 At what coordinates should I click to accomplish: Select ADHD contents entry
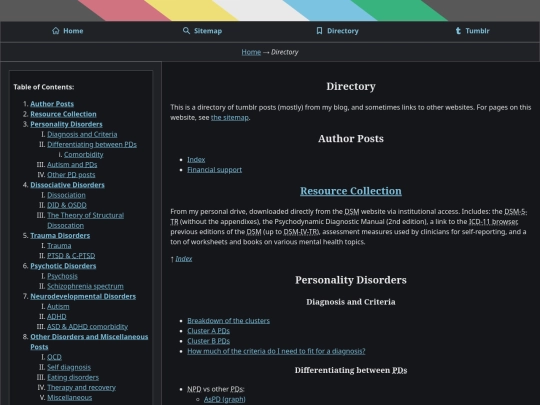57,316
